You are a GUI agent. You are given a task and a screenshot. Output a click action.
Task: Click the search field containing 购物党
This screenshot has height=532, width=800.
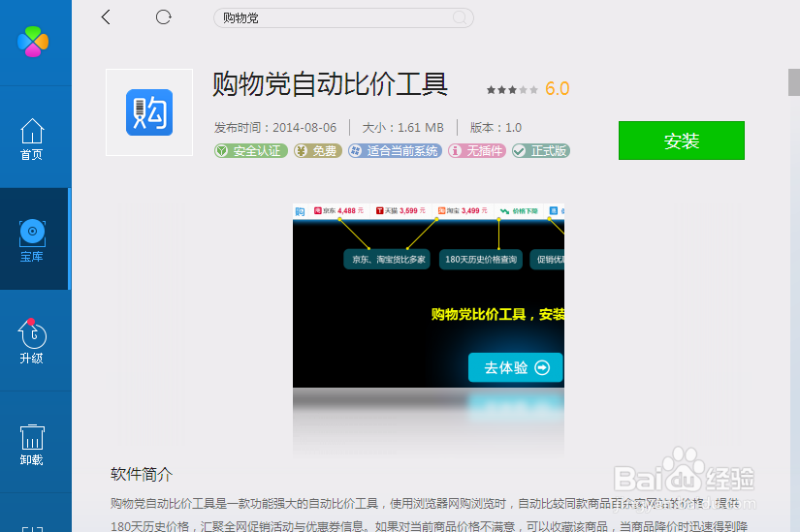pos(343,17)
